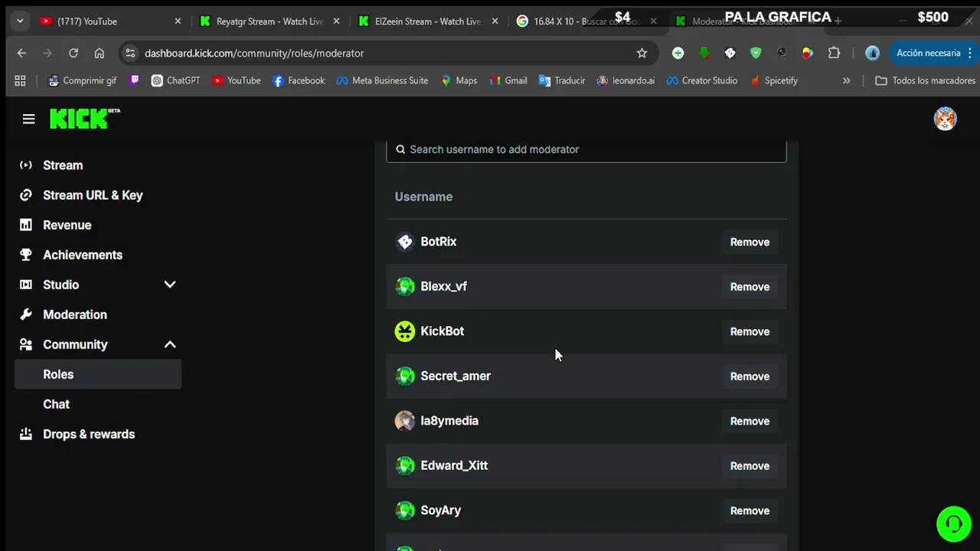This screenshot has height=551, width=980.
Task: Open the profile avatar menu
Action: tap(945, 119)
